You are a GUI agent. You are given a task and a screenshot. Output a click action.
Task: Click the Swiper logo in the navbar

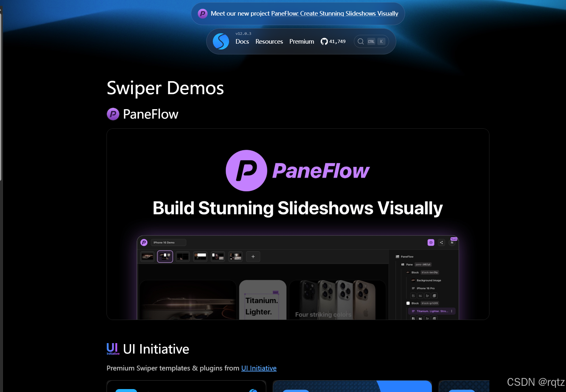point(221,41)
